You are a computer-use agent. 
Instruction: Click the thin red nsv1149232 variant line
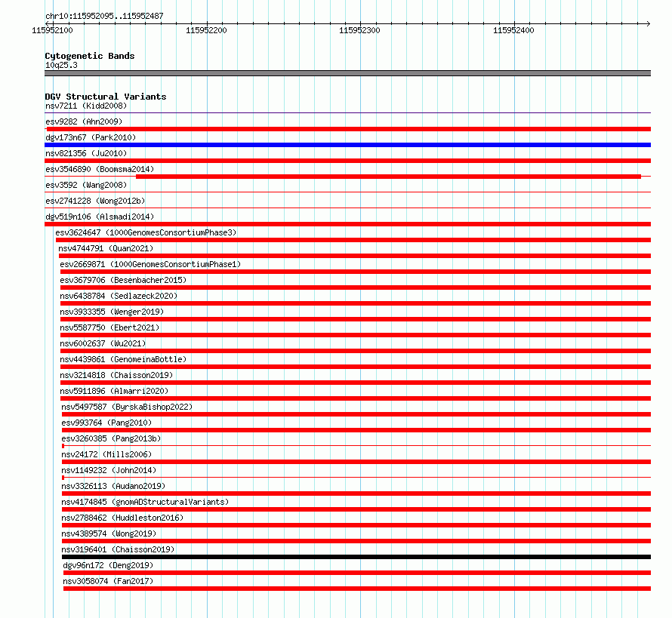356,478
